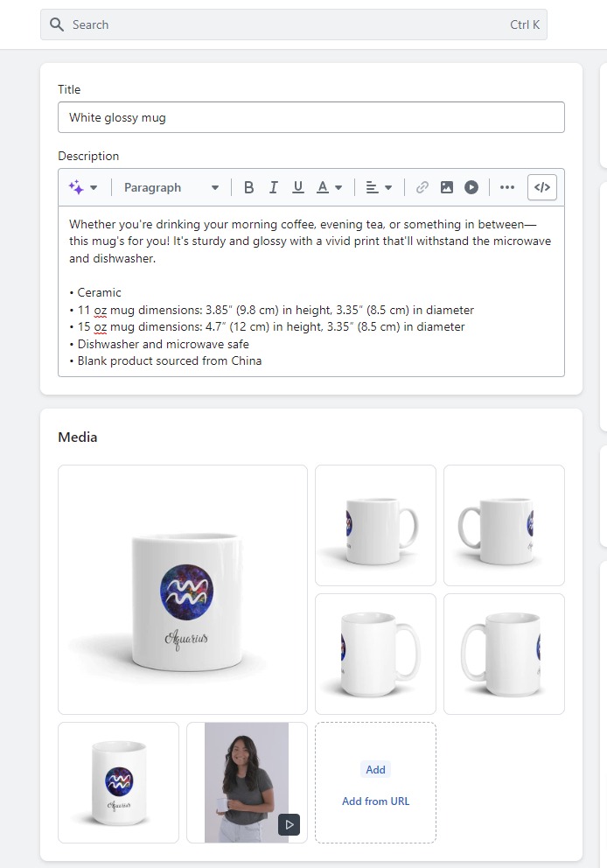Select the small front-facing Aquarius mug thumbnail
This screenshot has width=607, height=868.
tap(118, 782)
